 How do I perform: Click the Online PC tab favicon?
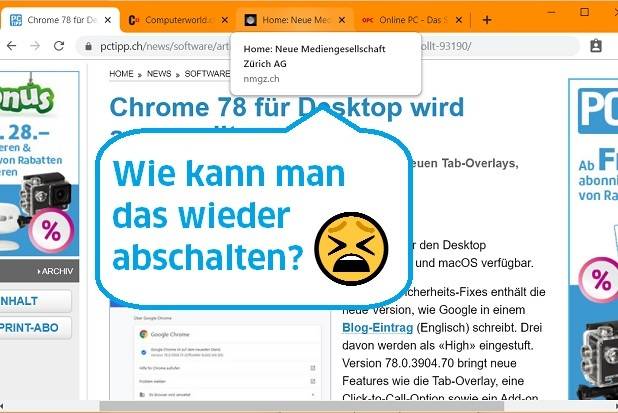(x=367, y=20)
